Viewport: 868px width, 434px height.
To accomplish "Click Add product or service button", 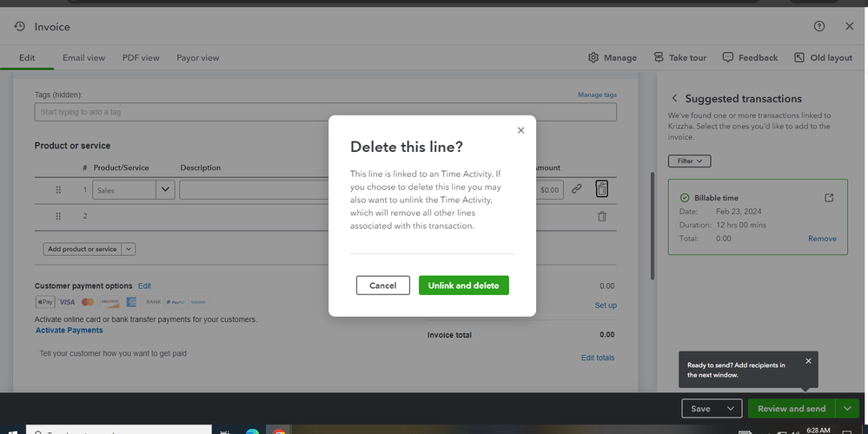I will 82,249.
